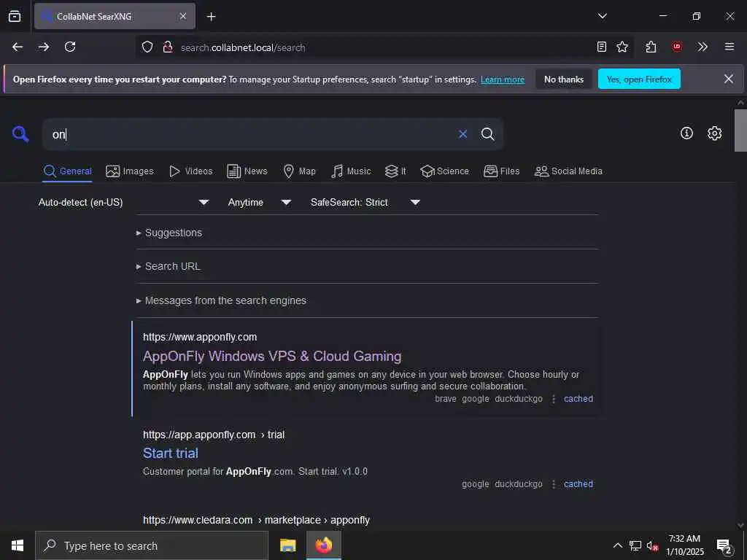Open SearXNG preferences gear icon
This screenshot has width=747, height=560.
[714, 133]
